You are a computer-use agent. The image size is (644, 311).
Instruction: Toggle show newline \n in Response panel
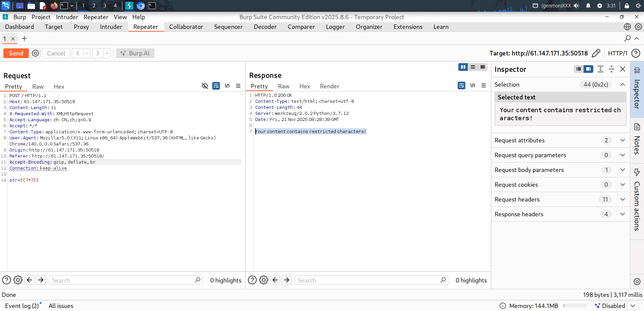[x=473, y=86]
